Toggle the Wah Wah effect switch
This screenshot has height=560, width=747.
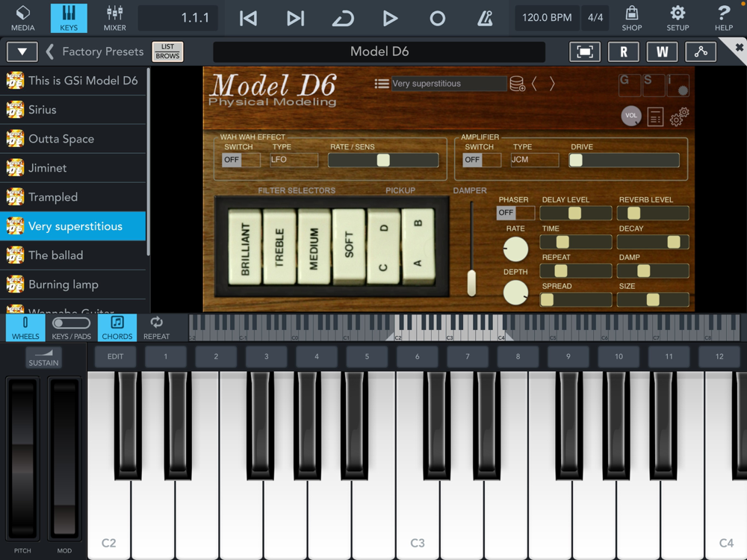[241, 160]
